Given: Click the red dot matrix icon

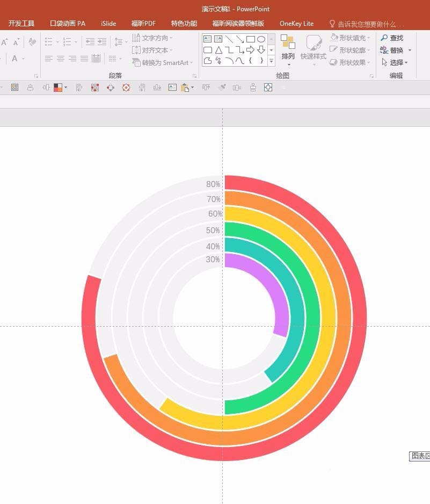Looking at the screenshot, I should (94, 88).
